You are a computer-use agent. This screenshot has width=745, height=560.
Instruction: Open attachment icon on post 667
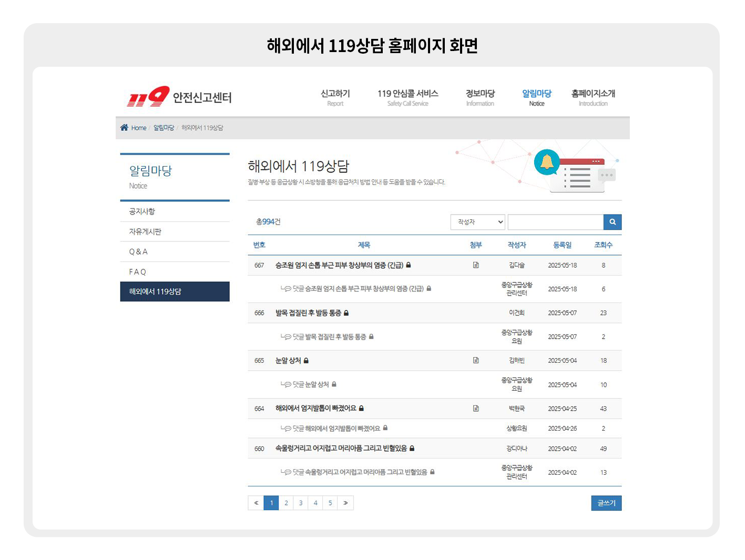point(476,265)
